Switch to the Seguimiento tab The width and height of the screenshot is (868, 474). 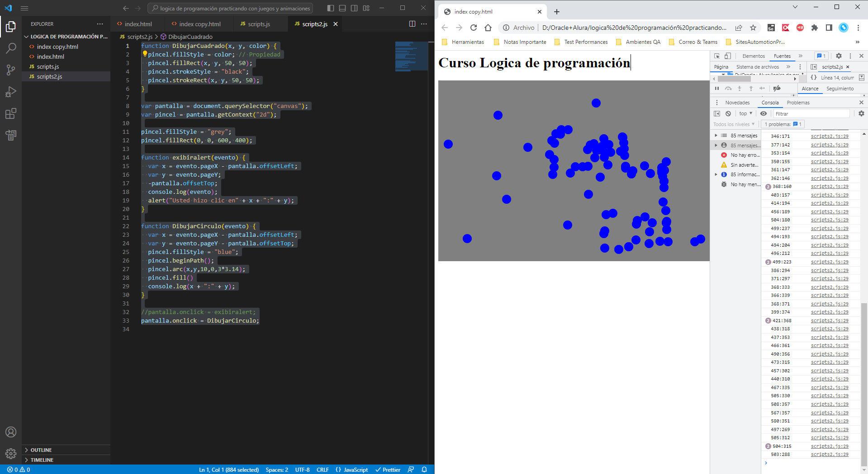pos(840,89)
